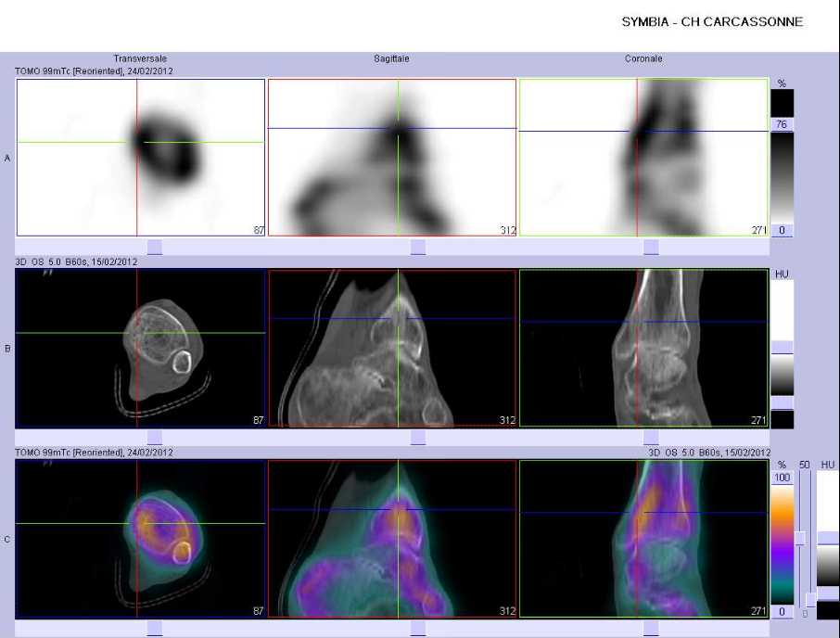Click the slice slider thumb under row B transversal
This screenshot has height=638, width=840.
(155, 438)
